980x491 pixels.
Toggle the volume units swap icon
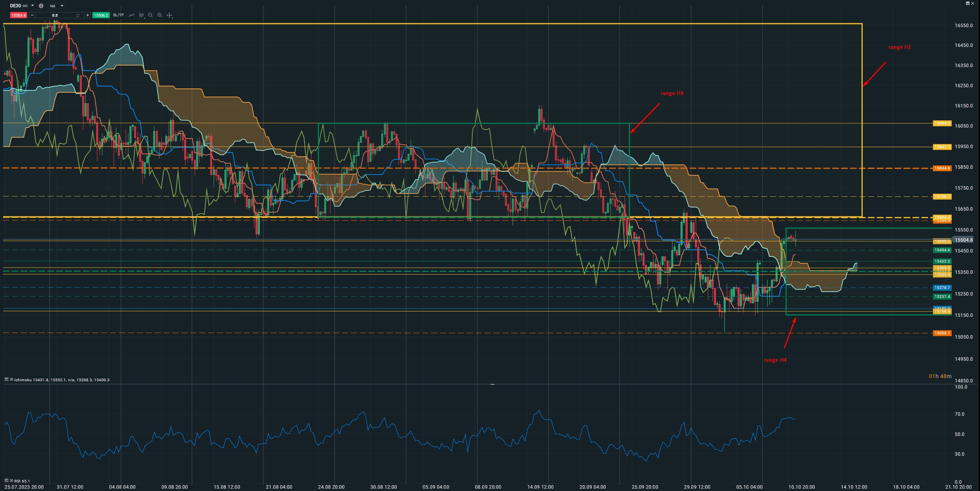[x=78, y=15]
